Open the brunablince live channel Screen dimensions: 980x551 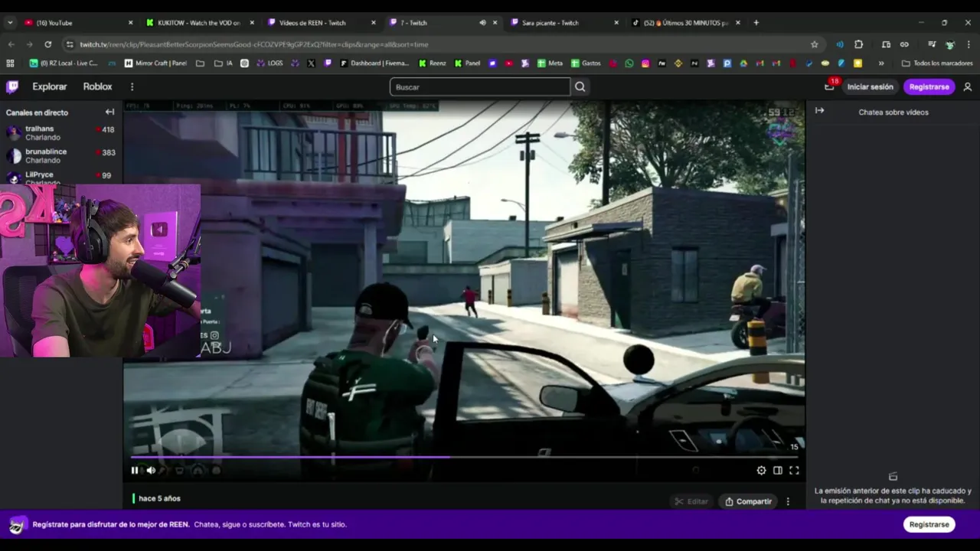(x=60, y=156)
